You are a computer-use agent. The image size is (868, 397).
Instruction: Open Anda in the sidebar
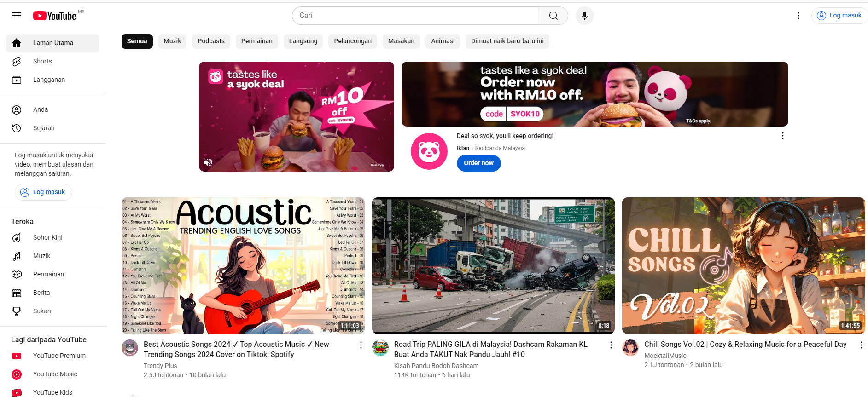coord(52,109)
